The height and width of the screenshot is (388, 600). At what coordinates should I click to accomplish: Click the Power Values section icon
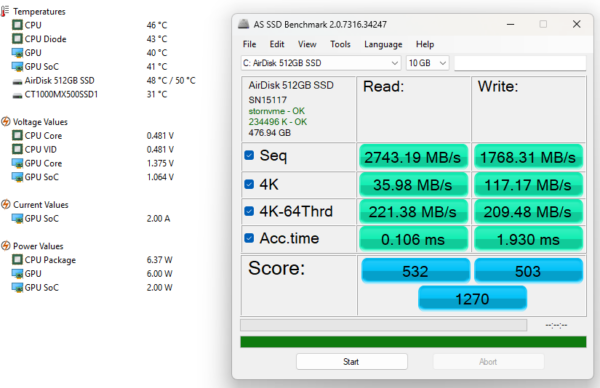tap(5, 246)
